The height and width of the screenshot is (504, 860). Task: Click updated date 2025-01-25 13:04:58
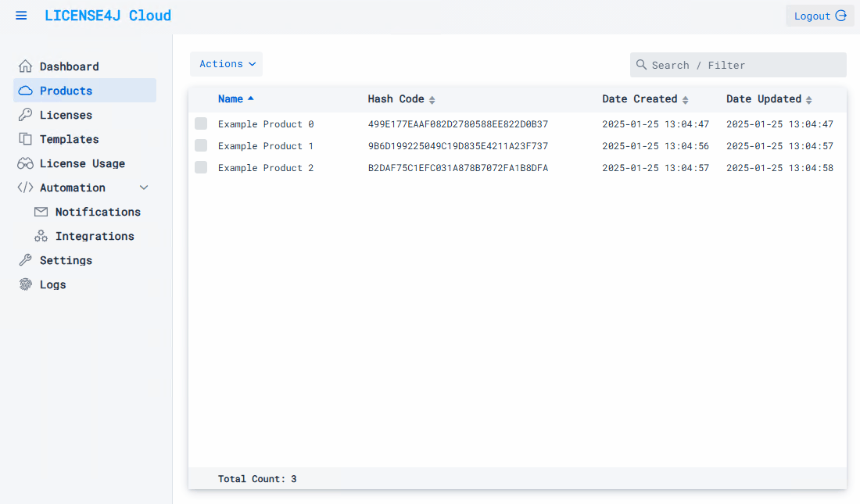780,168
